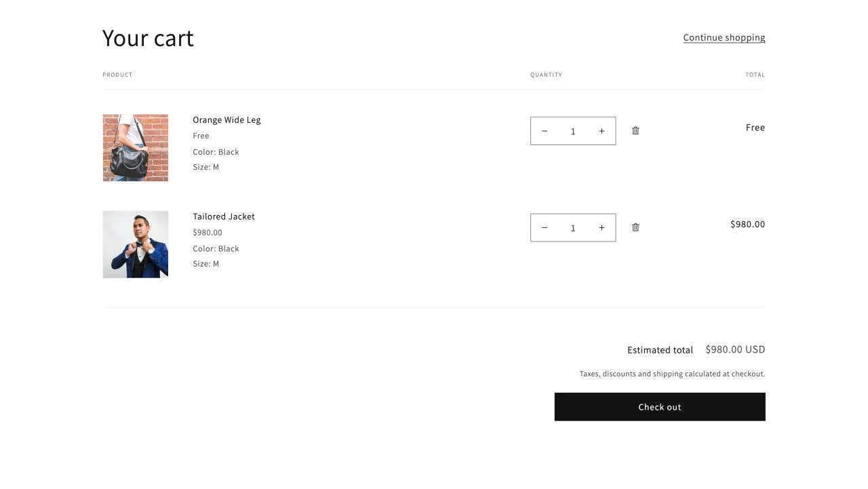The image size is (868, 489).
Task: Click the QUANTITY column header
Action: pyautogui.click(x=546, y=75)
